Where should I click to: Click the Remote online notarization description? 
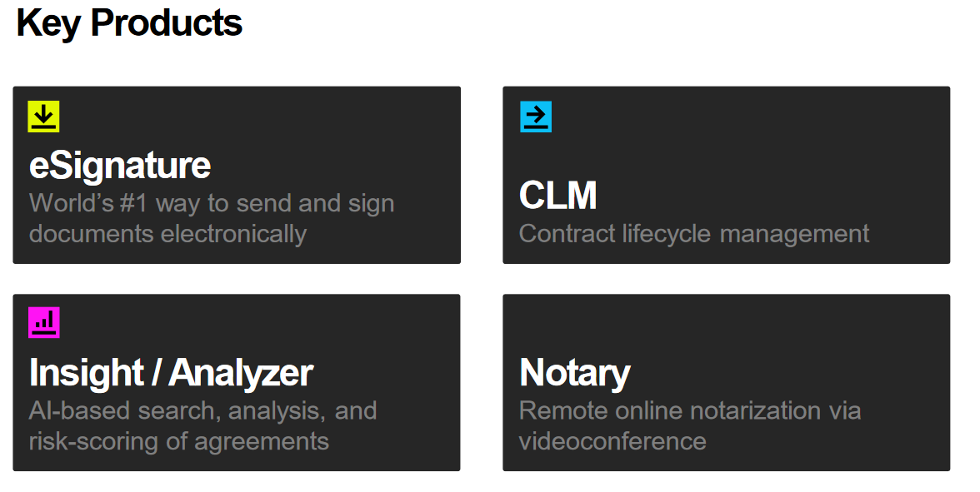[690, 426]
